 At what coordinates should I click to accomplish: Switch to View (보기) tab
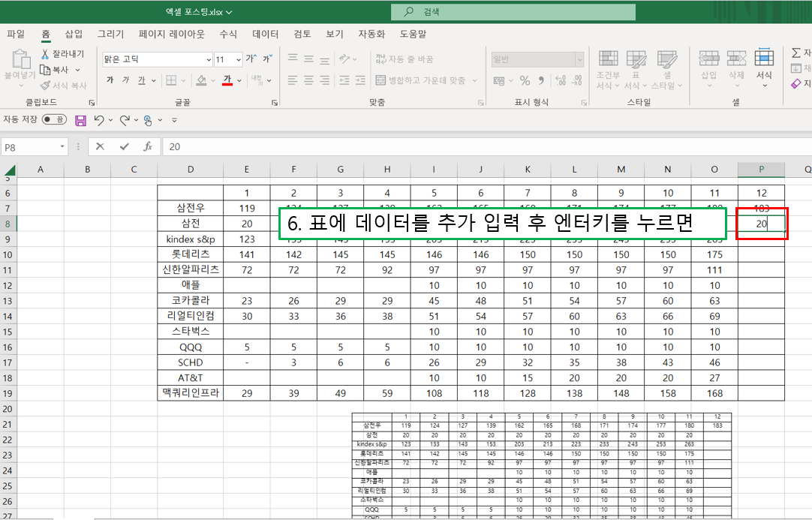click(335, 35)
